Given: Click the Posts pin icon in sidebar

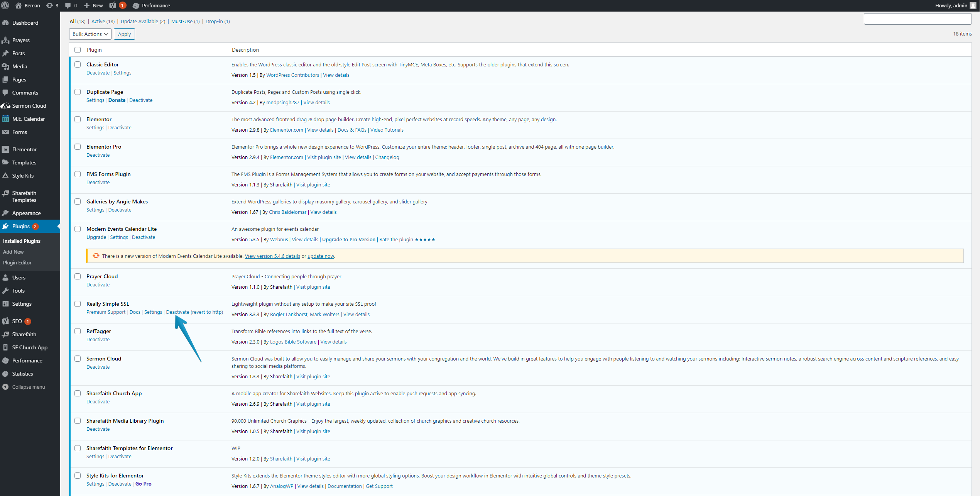Looking at the screenshot, I should [5, 53].
